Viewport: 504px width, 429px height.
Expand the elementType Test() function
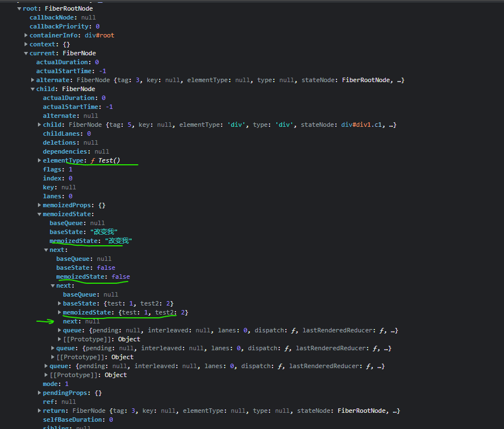click(40, 161)
